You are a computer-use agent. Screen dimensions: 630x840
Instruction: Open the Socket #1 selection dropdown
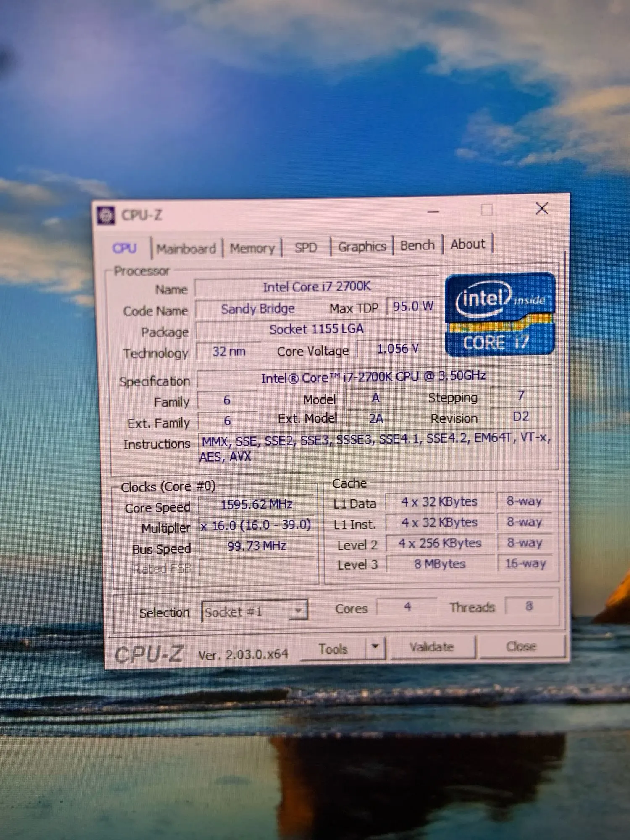point(255,611)
